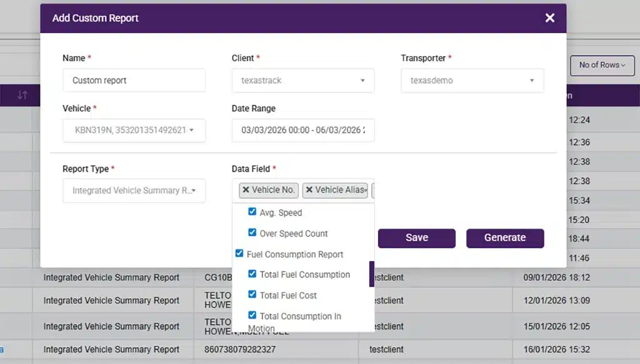Click the Save button
This screenshot has width=640, height=364.
416,238
